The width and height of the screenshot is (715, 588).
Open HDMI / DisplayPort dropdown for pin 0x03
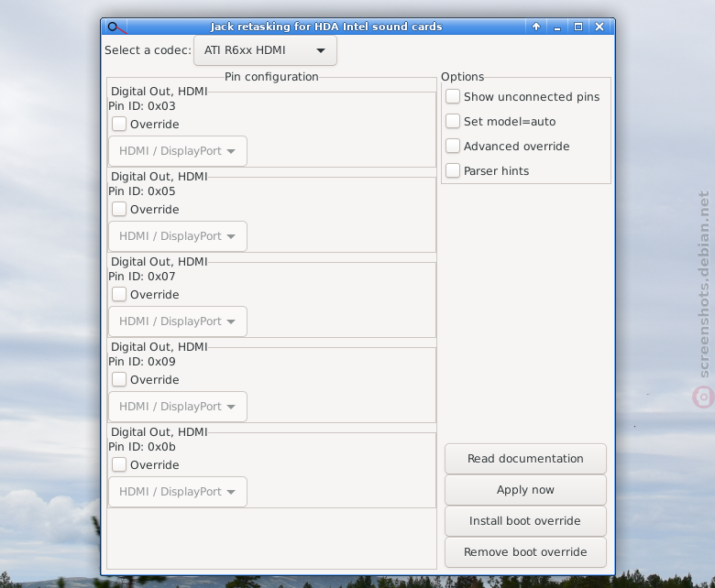coord(178,151)
